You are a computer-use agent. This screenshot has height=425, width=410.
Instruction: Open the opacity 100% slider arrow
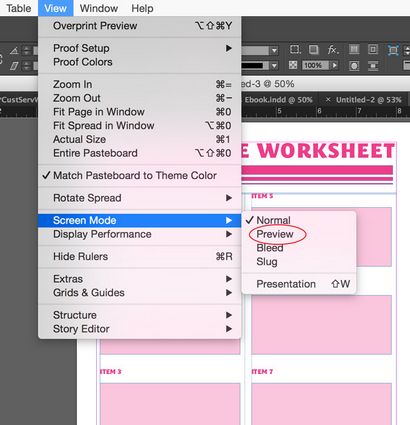pyautogui.click(x=334, y=65)
